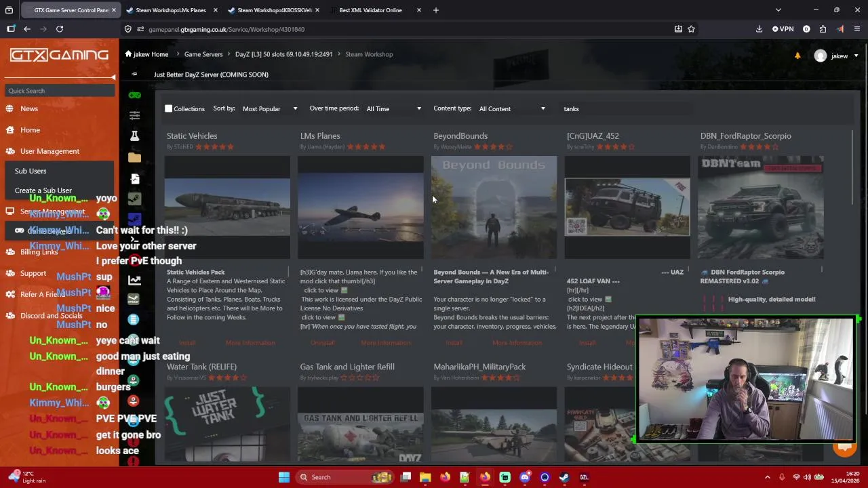The width and height of the screenshot is (868, 488).
Task: Open the browser tab list chevron
Action: [x=778, y=10]
